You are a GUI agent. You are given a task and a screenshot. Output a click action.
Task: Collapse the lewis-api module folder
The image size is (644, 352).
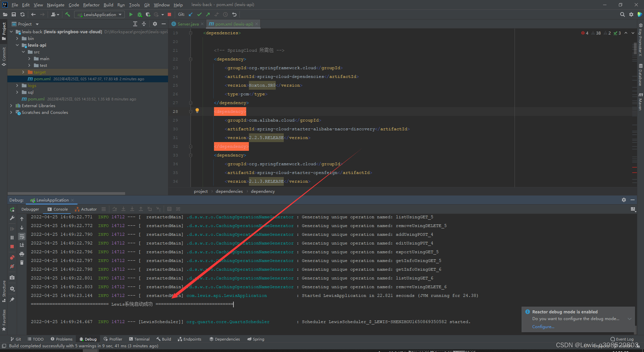17,45
